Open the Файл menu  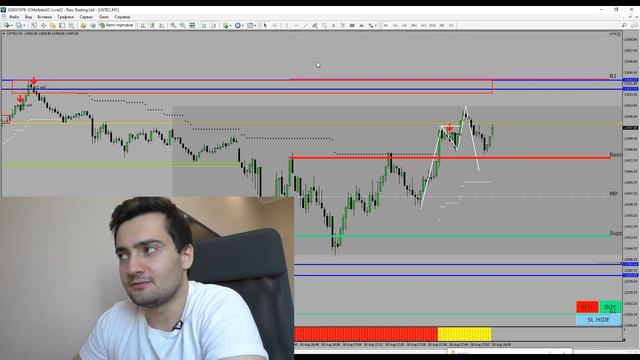click(14, 17)
